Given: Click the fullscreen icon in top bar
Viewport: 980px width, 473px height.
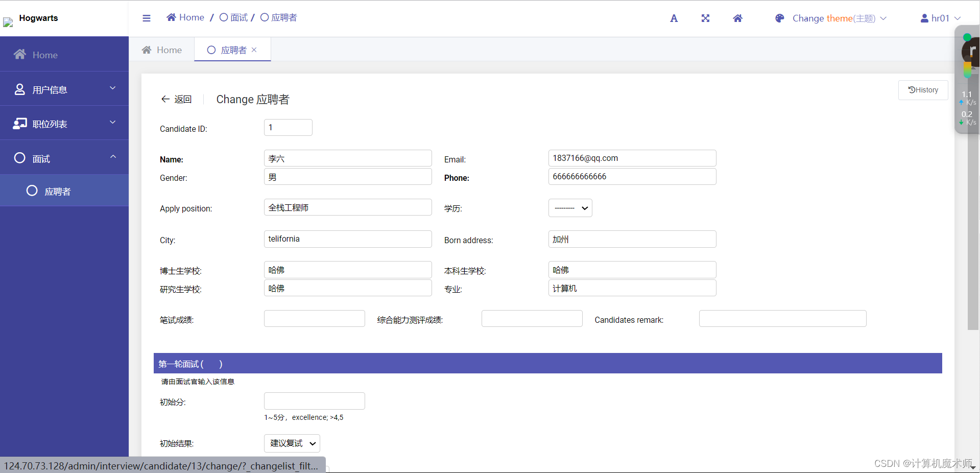Looking at the screenshot, I should coord(705,18).
